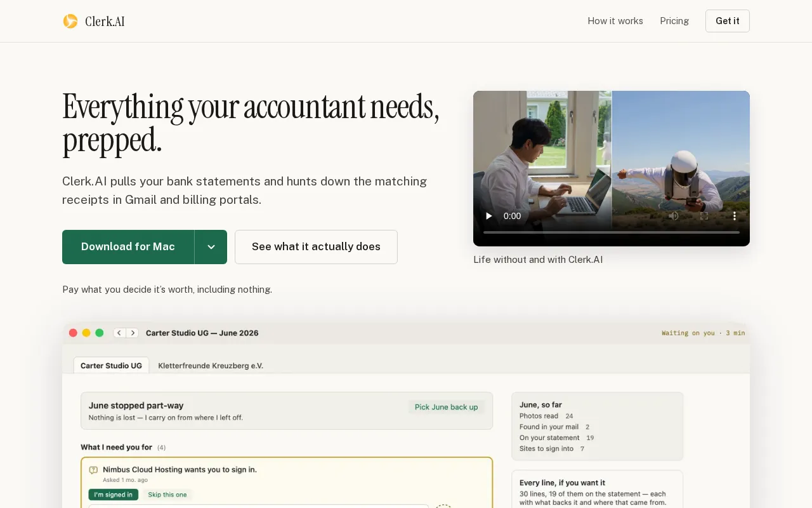The image size is (812, 508).
Task: Expand the download options chevron
Action: [211, 247]
